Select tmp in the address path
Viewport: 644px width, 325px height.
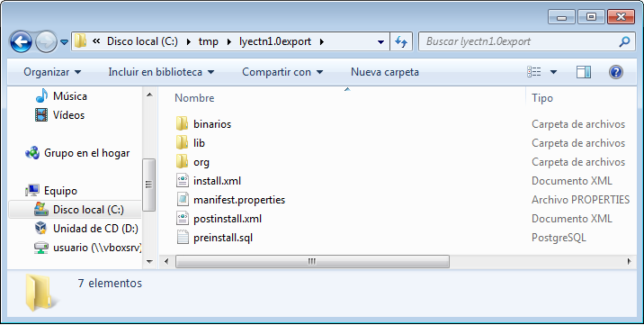pos(209,41)
